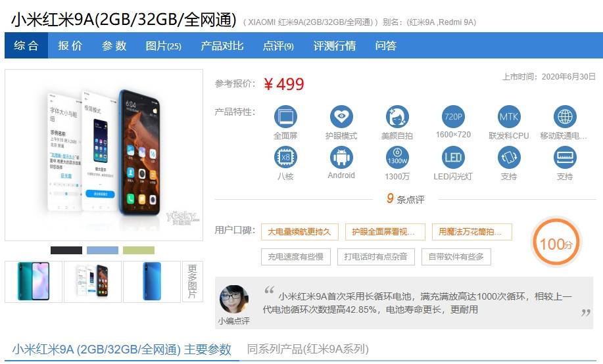This screenshot has height=364, width=603.
Task: Switch to 同系列产品(红米9A系列) tab
Action: [308, 349]
